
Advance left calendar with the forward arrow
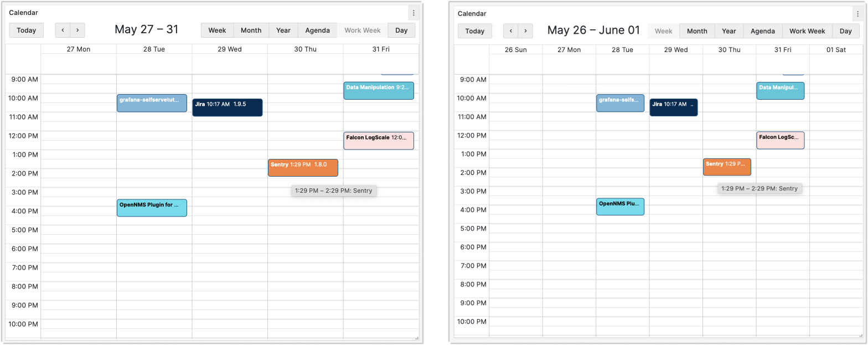77,30
